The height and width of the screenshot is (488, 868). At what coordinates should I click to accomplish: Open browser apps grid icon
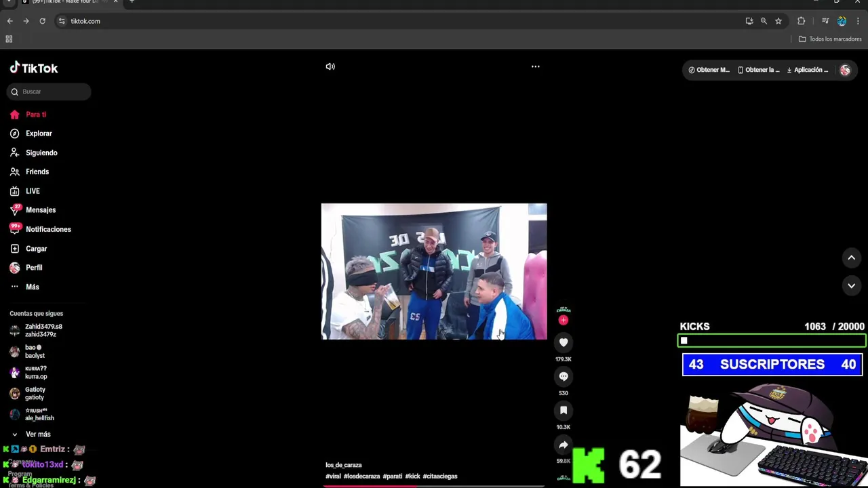pyautogui.click(x=9, y=39)
